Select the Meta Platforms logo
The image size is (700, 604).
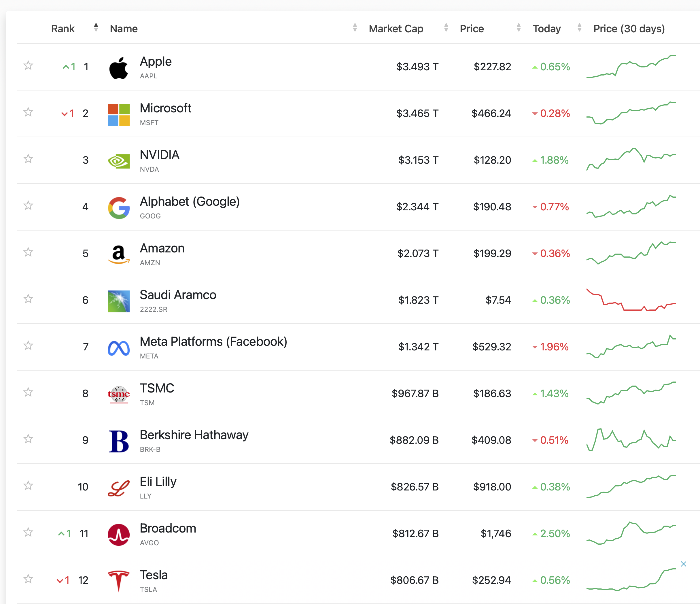[119, 348]
